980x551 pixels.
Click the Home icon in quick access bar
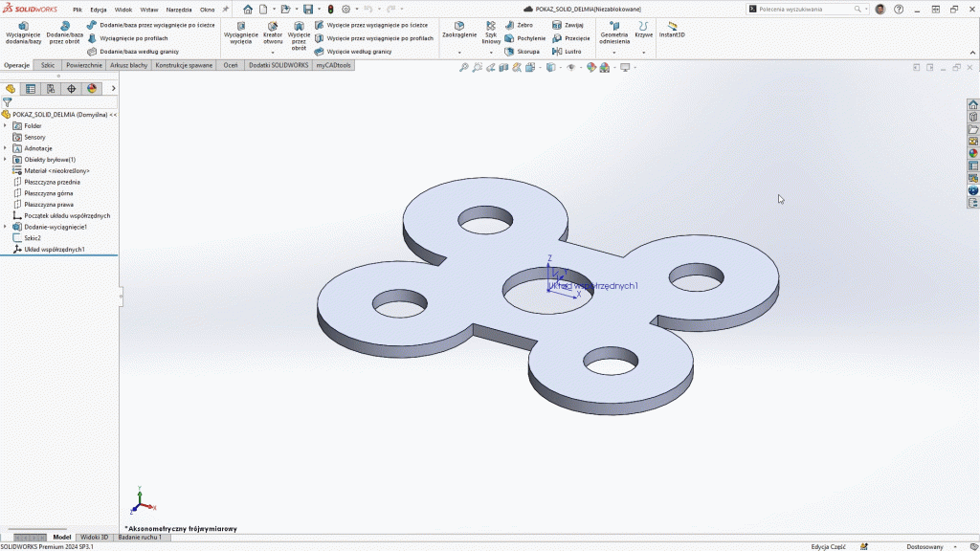click(x=248, y=10)
